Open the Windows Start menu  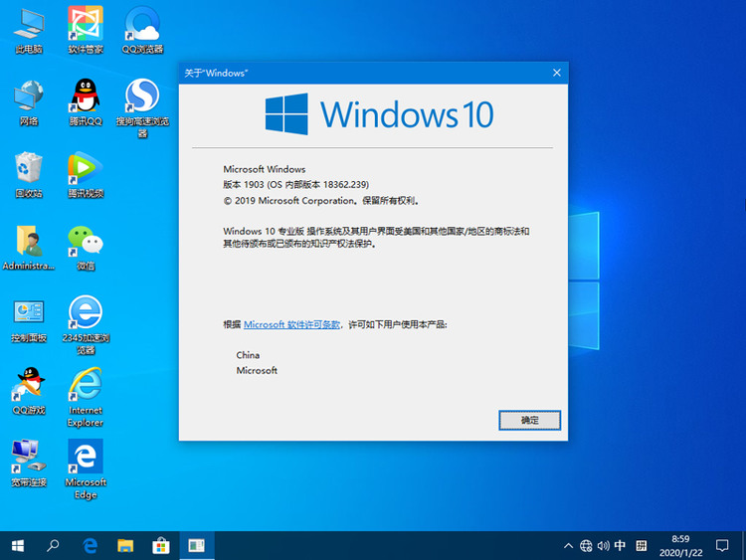18,546
